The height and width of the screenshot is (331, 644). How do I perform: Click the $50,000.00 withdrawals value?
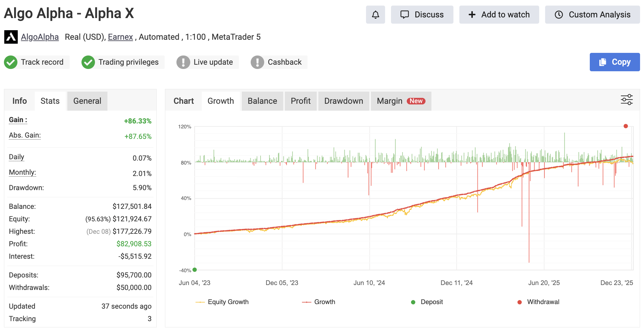pyautogui.click(x=134, y=288)
